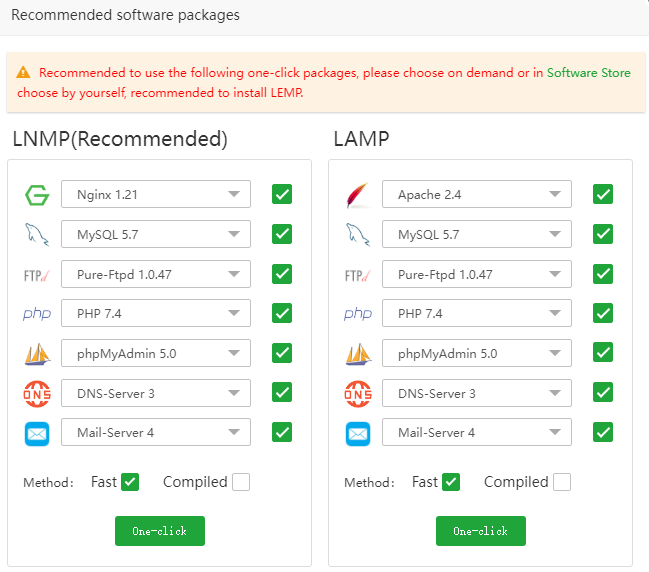Click the MySQL dolphin icon in LNMP
Image resolution: width=649 pixels, height=572 pixels.
(37, 234)
